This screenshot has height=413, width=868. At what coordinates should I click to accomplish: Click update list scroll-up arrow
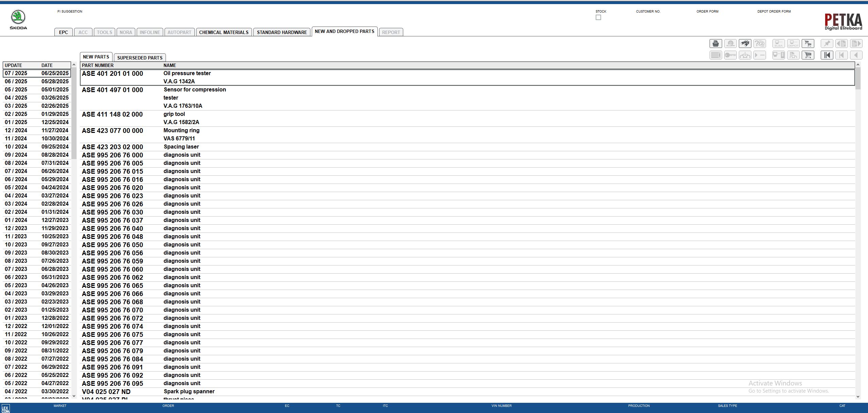[x=74, y=65]
